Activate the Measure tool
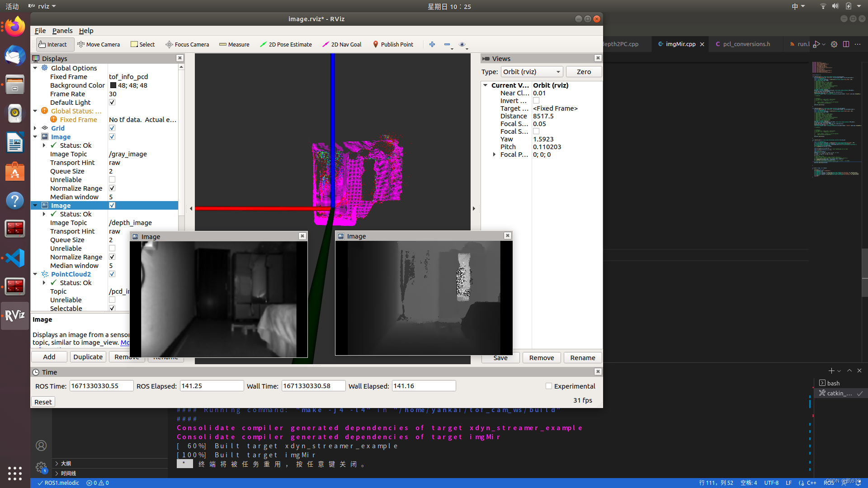868x488 pixels. tap(234, 44)
